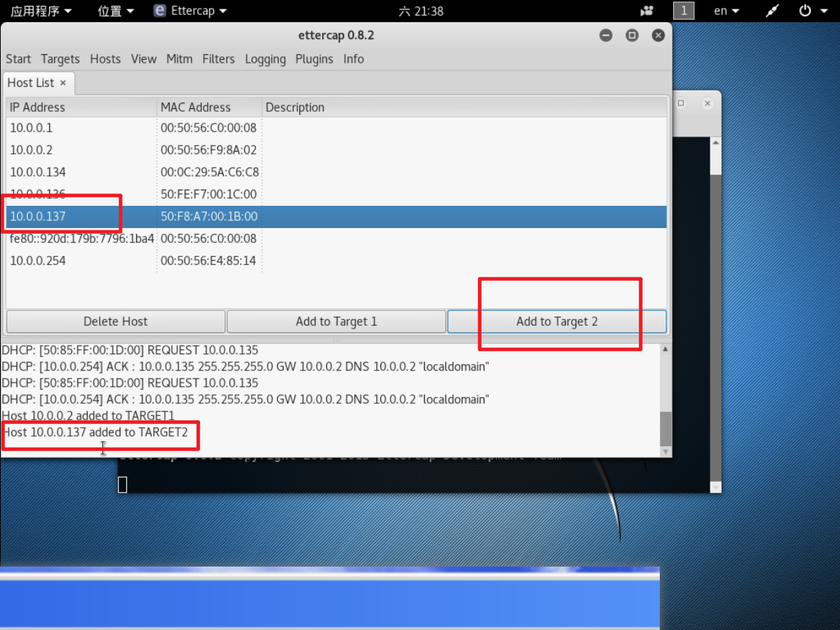Maximize the ettercap window

click(x=632, y=36)
